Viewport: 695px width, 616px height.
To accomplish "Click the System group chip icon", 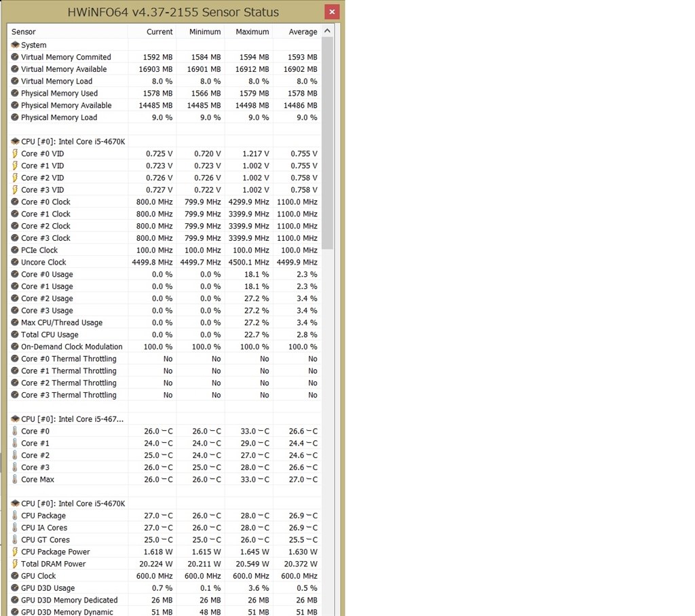I will tap(15, 45).
